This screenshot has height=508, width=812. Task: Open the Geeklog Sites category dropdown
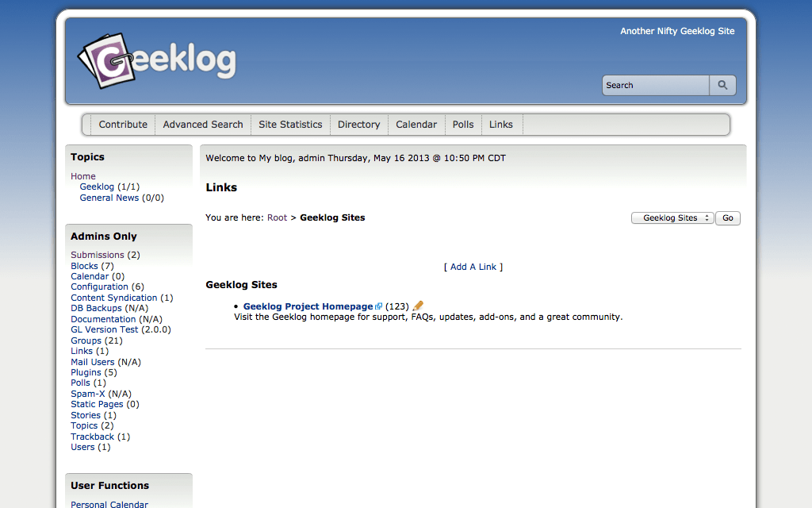(672, 218)
